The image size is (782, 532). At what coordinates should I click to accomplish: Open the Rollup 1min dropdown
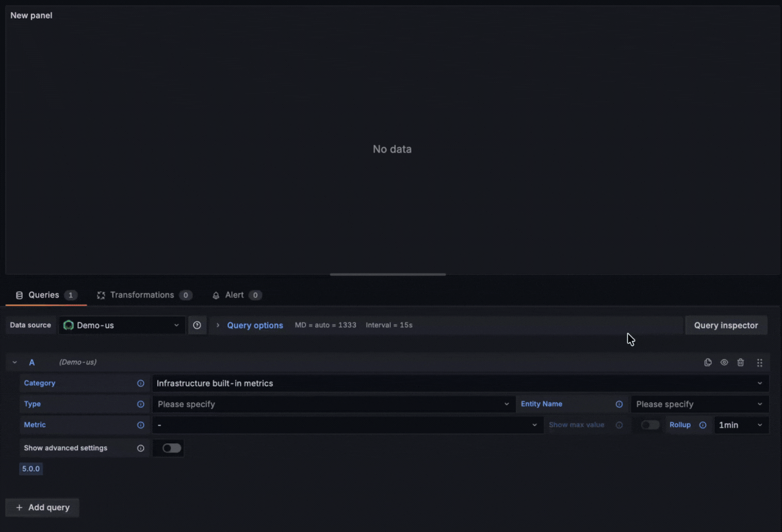click(741, 425)
